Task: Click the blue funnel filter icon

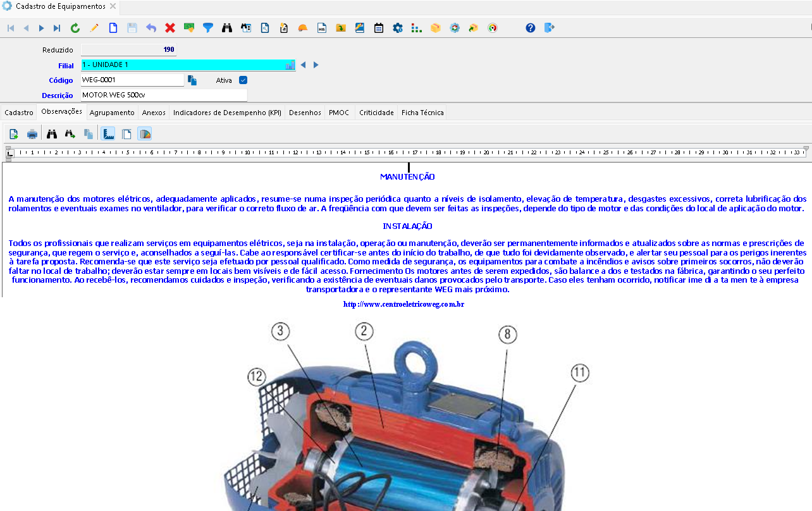Action: click(208, 28)
